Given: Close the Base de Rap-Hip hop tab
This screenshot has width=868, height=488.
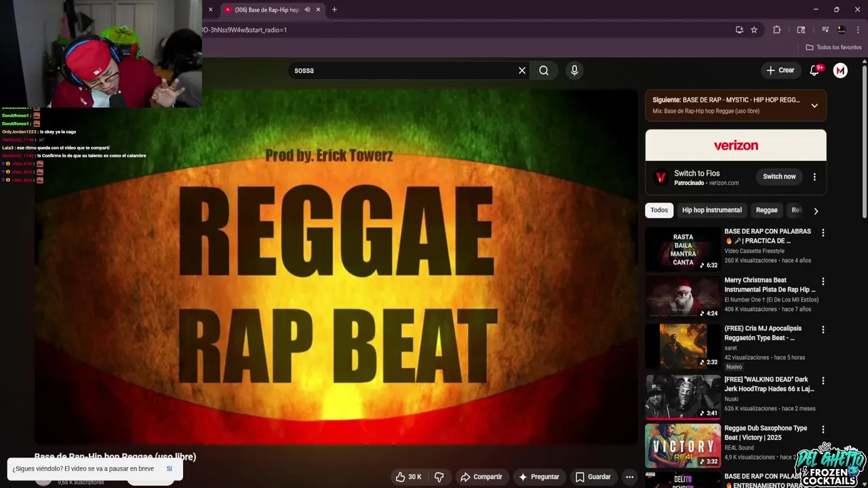Looking at the screenshot, I should click(x=318, y=9).
